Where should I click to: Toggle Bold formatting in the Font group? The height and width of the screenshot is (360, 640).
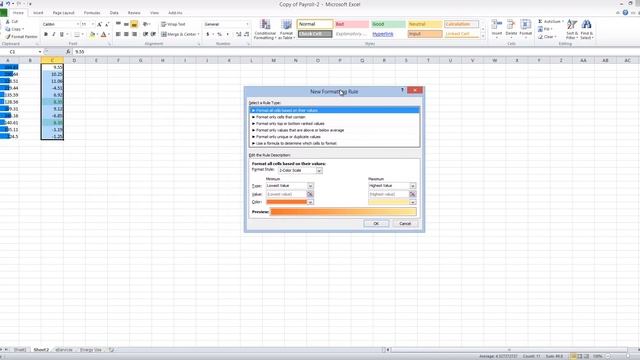[46, 34]
